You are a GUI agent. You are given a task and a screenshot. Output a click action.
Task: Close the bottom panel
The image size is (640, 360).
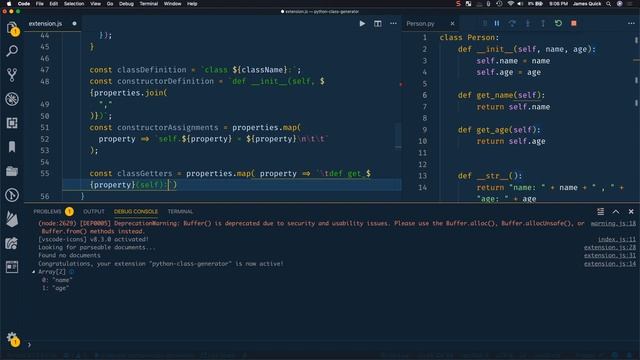[x=631, y=211]
